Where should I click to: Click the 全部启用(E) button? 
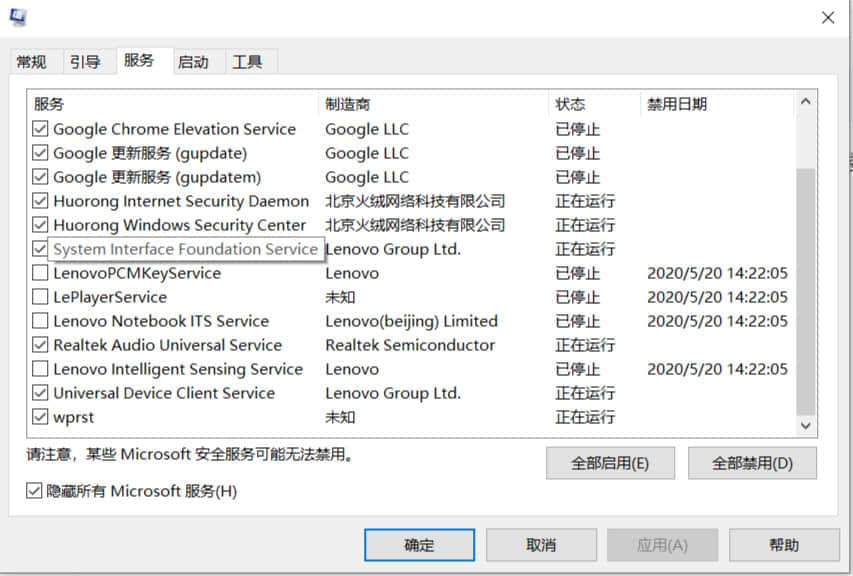[x=610, y=463]
